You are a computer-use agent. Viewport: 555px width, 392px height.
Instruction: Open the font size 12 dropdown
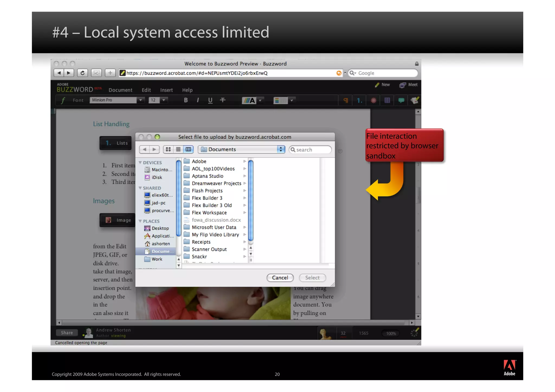(x=164, y=100)
